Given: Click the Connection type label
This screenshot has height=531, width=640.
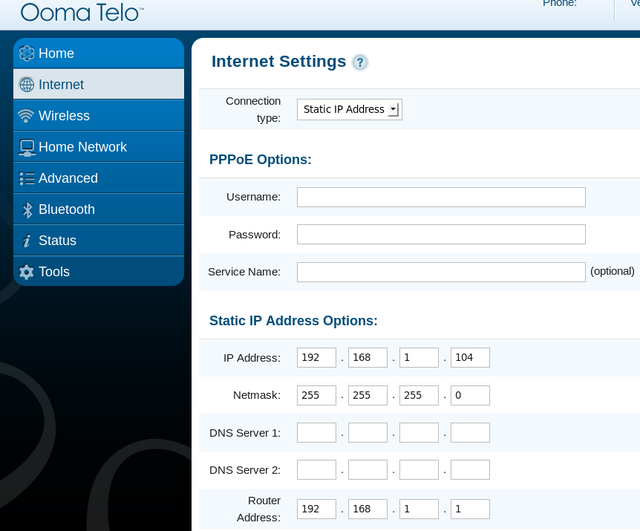Looking at the screenshot, I should pos(253,109).
